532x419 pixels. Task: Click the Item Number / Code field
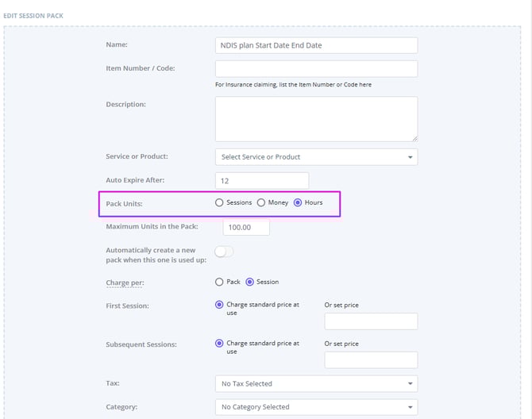(316, 69)
